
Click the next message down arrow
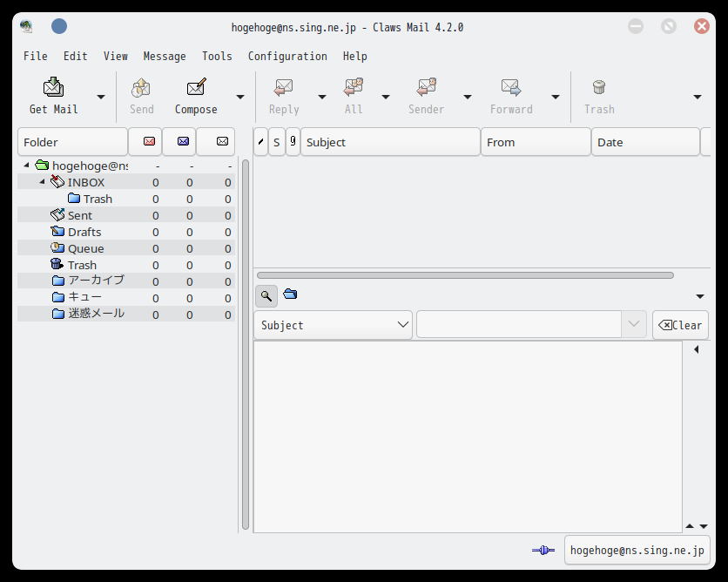point(704,525)
